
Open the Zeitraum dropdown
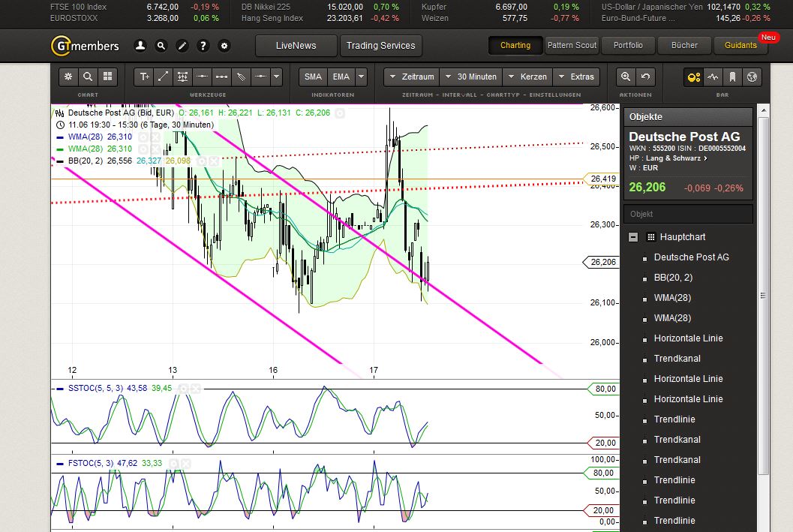(x=412, y=77)
